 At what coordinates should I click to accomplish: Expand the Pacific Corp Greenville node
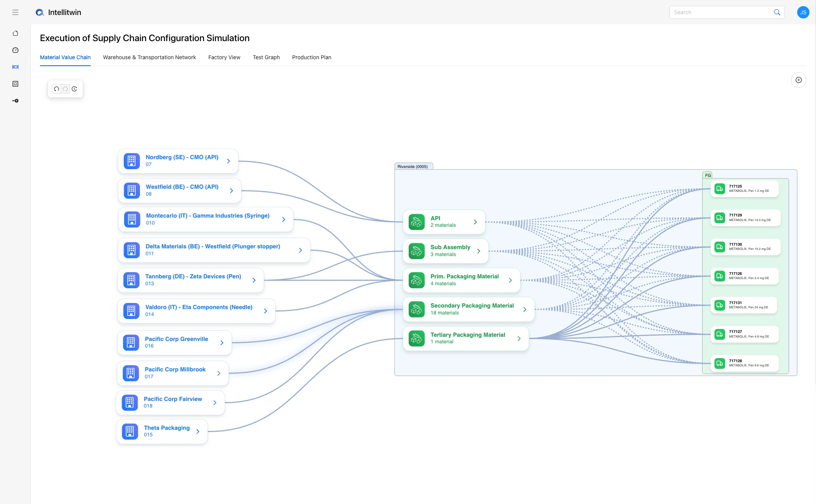[x=222, y=342]
